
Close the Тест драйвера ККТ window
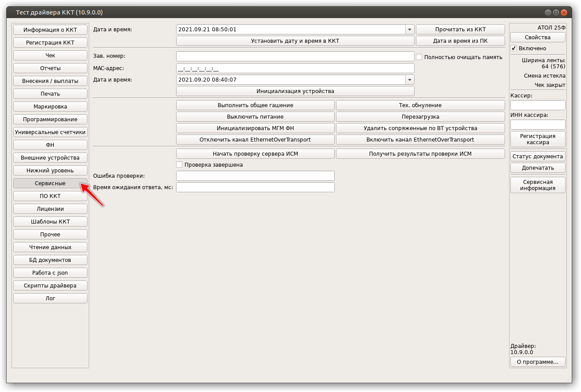[x=564, y=13]
